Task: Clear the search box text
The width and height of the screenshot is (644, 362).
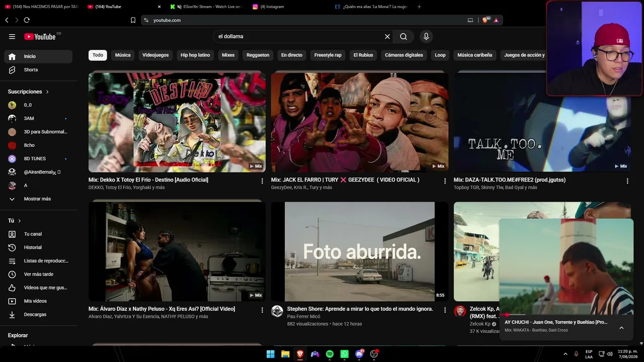Action: (x=387, y=37)
